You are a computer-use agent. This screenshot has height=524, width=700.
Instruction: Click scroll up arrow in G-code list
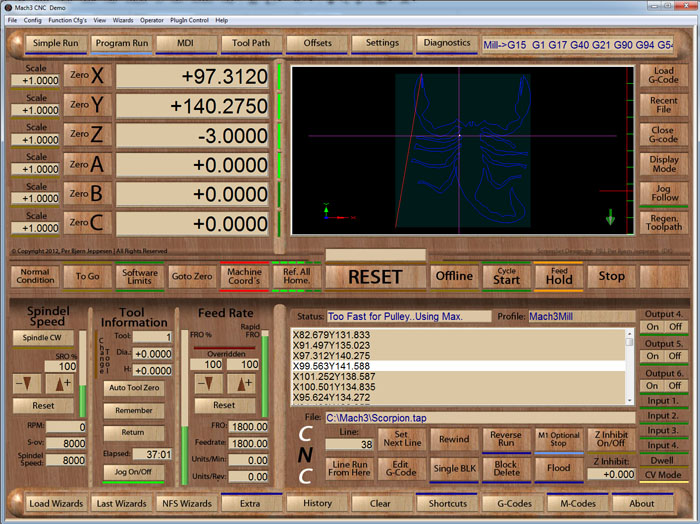[x=629, y=333]
